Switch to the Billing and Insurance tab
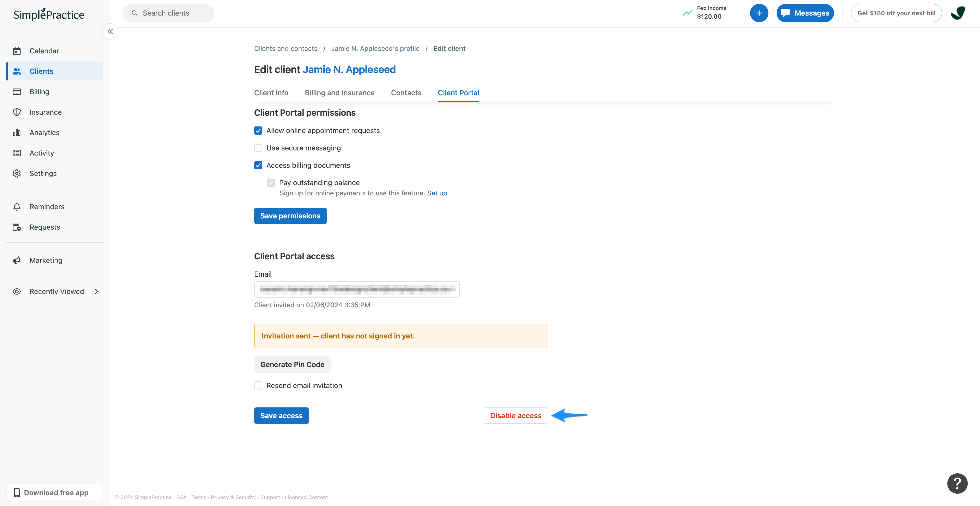 coord(339,92)
